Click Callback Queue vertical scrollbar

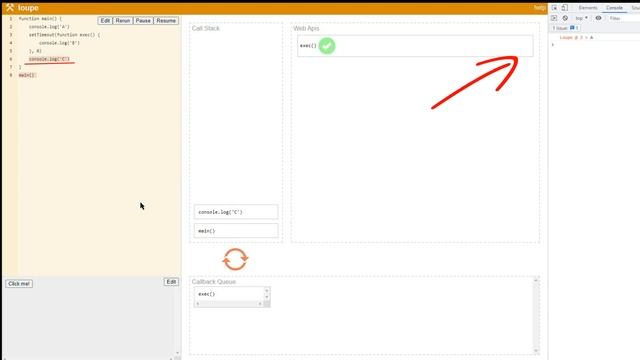(x=536, y=315)
